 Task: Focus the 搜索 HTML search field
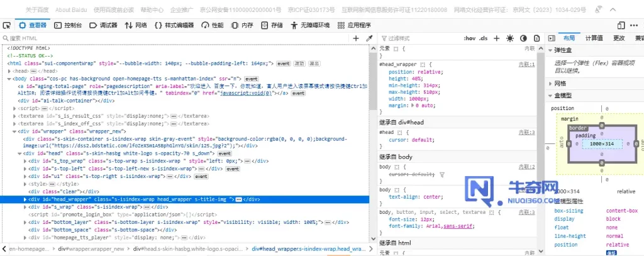[x=177, y=38]
